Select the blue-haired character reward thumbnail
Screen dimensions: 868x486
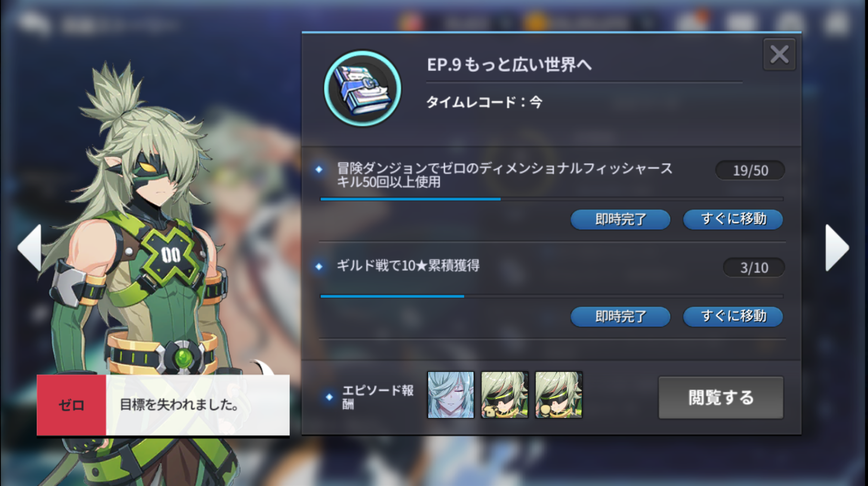coord(451,395)
